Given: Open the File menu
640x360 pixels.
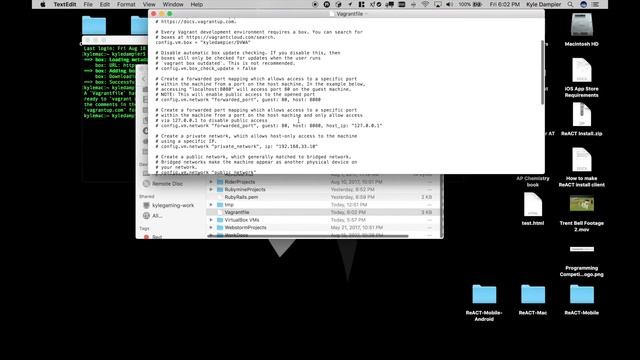Looking at the screenshot, I should 88,4.
